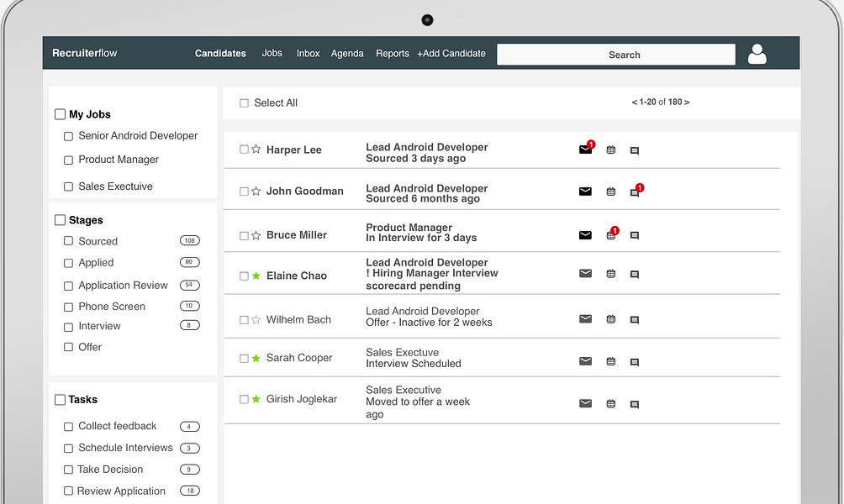Tick the Tasks checkbox
844x504 pixels.
(60, 400)
